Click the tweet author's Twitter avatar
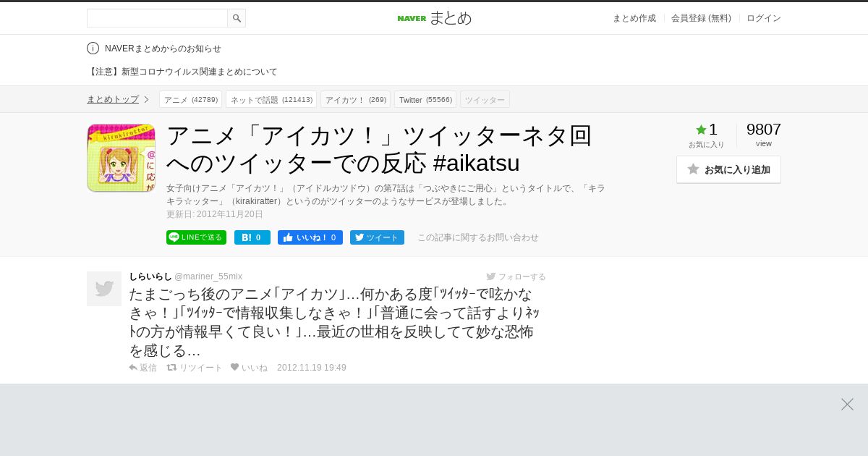The height and width of the screenshot is (456, 868). [104, 289]
